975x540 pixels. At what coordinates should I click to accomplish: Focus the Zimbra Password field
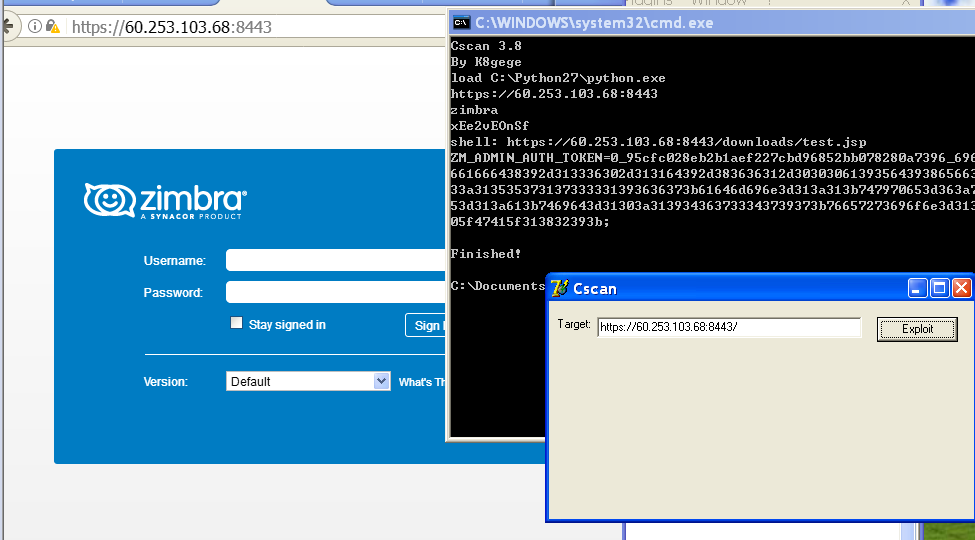click(x=336, y=292)
